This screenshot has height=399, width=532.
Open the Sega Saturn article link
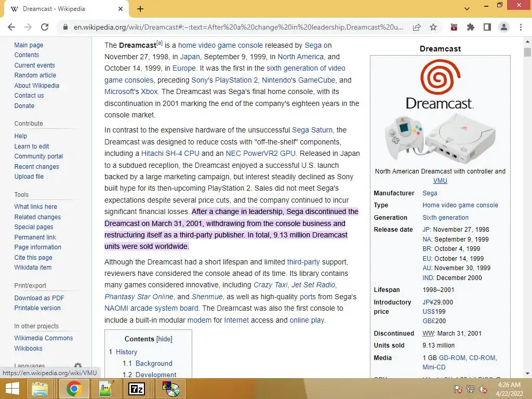point(312,130)
